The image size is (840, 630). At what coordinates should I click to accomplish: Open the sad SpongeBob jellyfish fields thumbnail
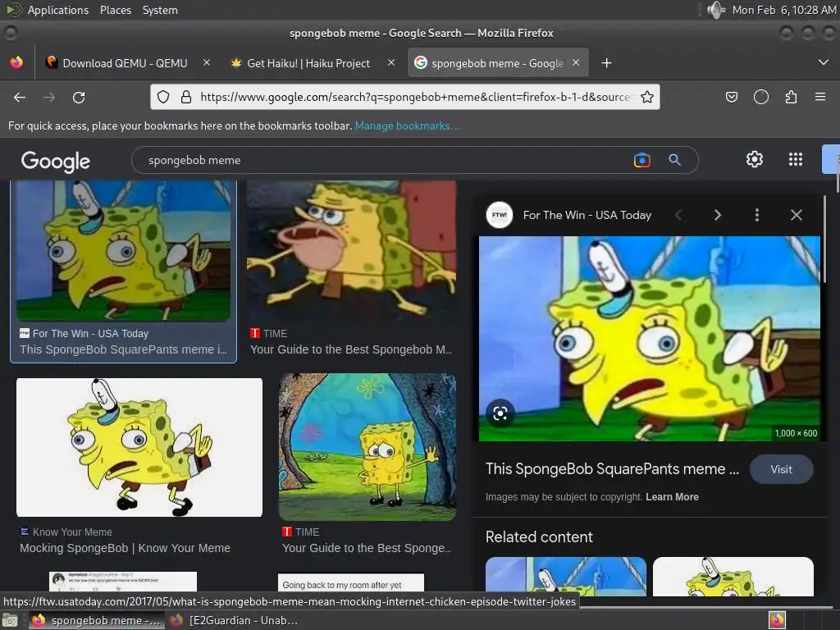367,447
